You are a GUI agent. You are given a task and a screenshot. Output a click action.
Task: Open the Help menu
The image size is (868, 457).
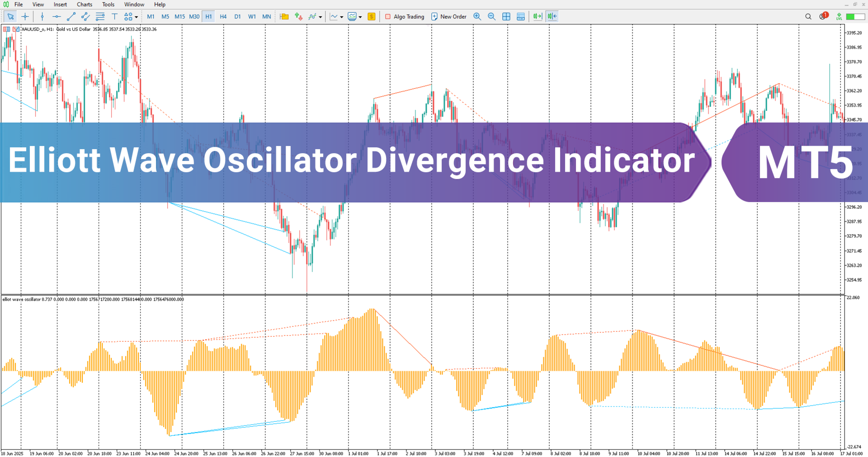pos(160,5)
